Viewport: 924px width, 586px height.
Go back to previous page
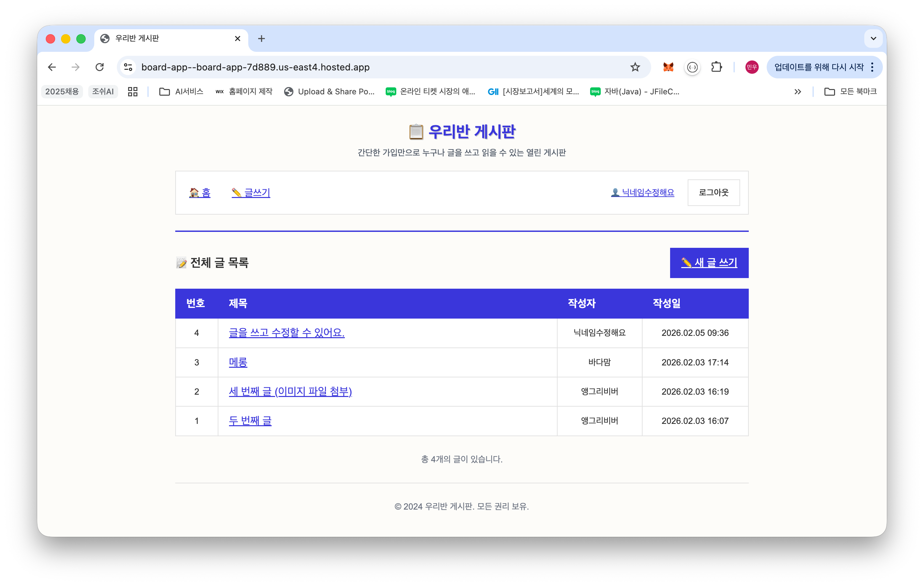[52, 67]
